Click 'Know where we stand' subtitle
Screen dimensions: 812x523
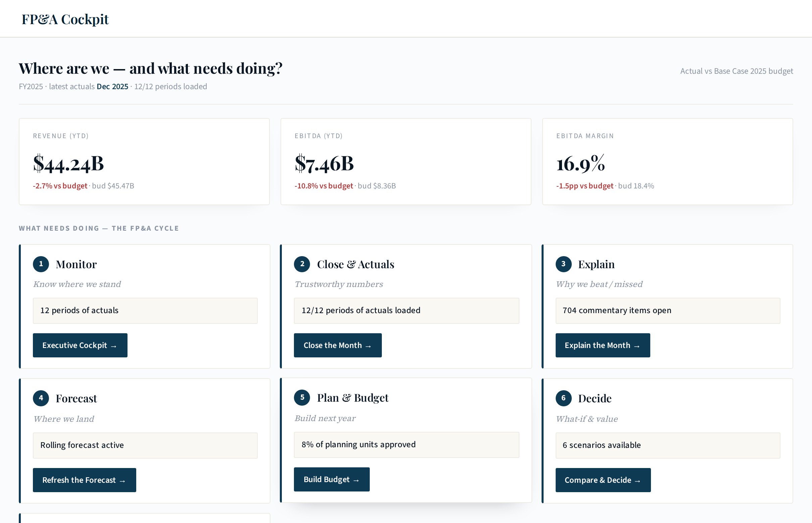tap(77, 284)
